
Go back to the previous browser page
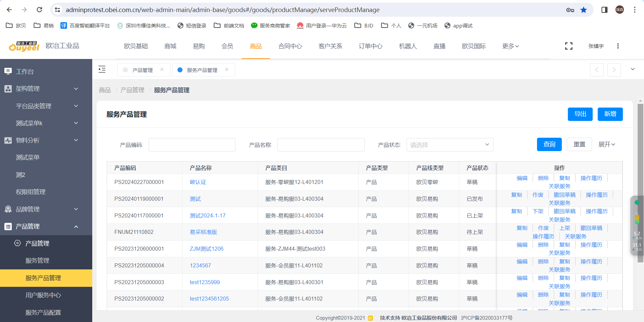click(x=9, y=10)
